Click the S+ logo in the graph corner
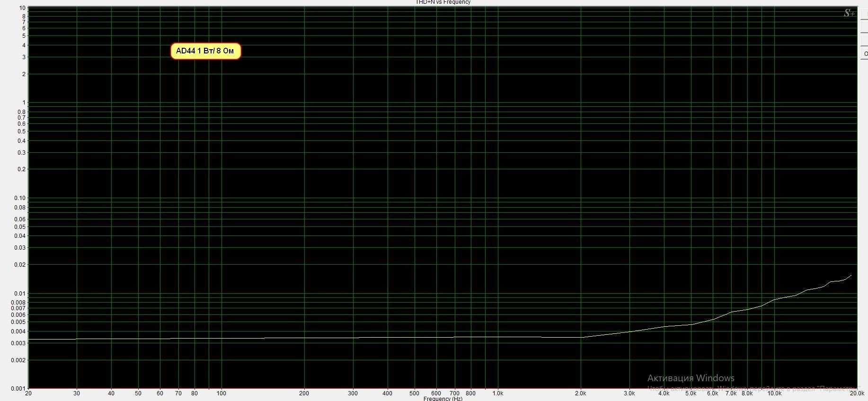The height and width of the screenshot is (401, 868). pyautogui.click(x=849, y=13)
